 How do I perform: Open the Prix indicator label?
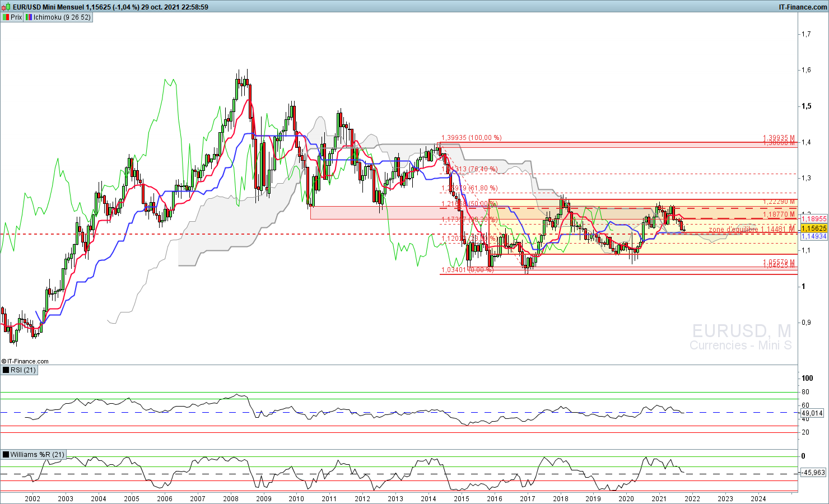pos(16,17)
